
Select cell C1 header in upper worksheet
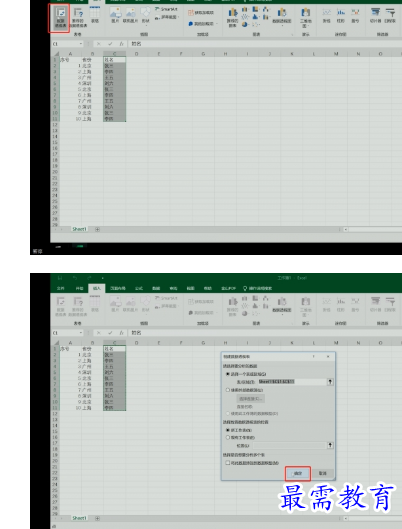click(114, 60)
